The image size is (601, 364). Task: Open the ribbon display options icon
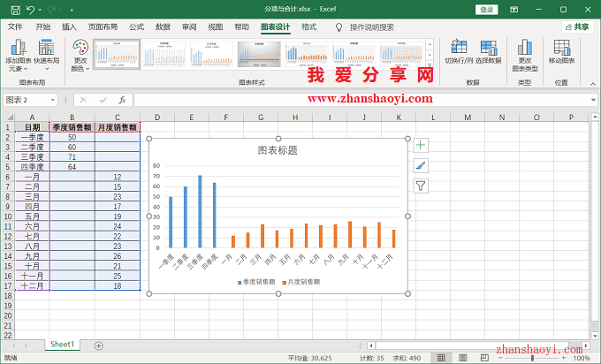click(x=514, y=10)
